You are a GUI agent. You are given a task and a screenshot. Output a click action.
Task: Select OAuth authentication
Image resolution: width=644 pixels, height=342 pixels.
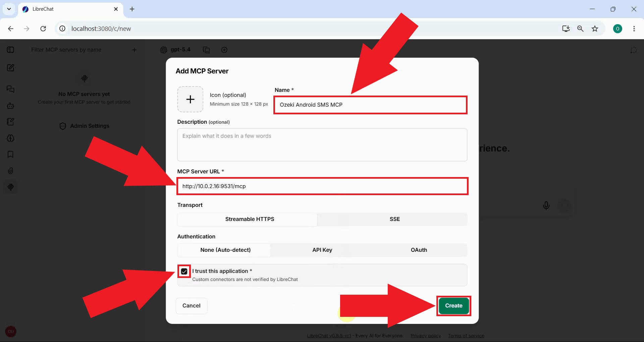pyautogui.click(x=419, y=250)
